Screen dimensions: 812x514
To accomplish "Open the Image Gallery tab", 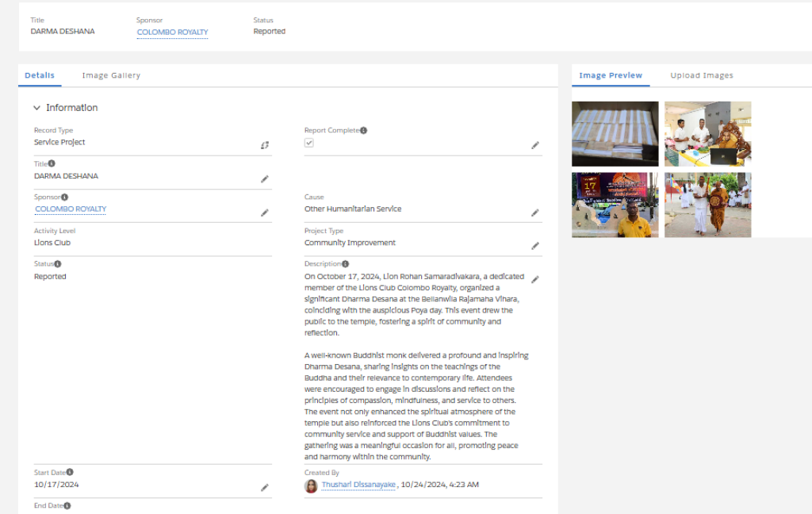I will (111, 75).
